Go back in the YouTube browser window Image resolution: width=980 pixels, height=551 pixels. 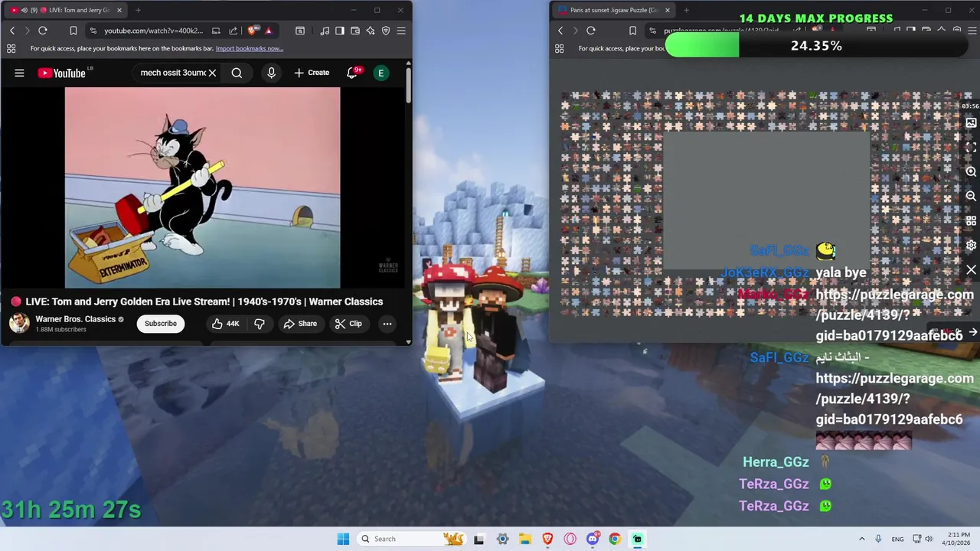(x=12, y=31)
